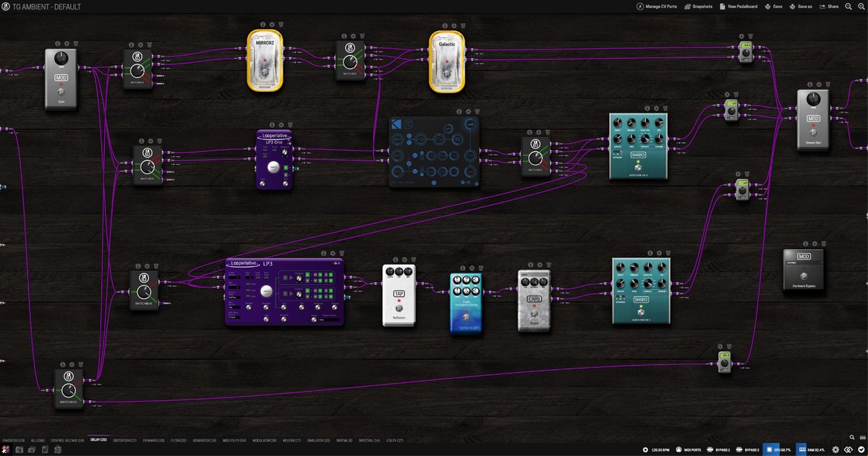Viewport: 868px width, 456px height.
Task: Open the gear icon above Stereo Gain pedal
Action: point(818,84)
